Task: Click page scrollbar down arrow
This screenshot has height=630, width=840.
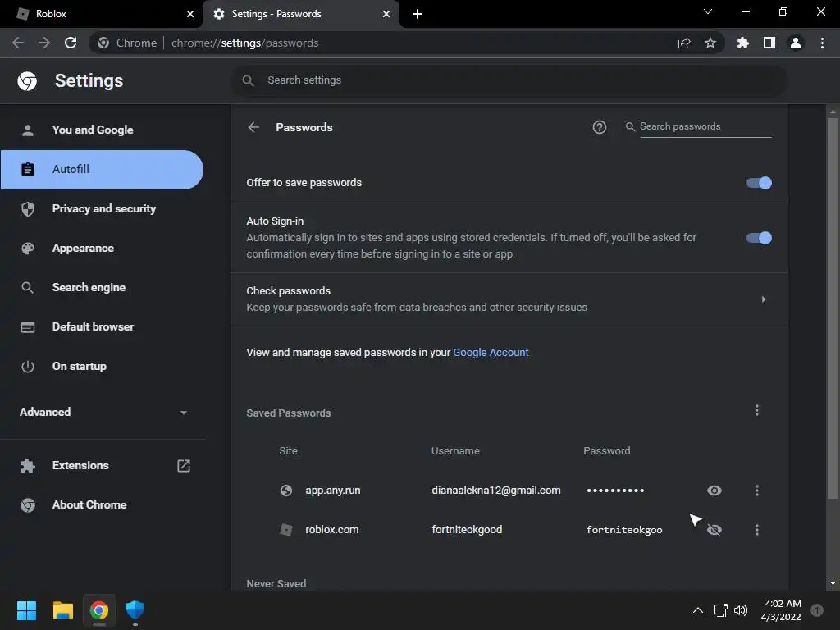Action: click(833, 583)
